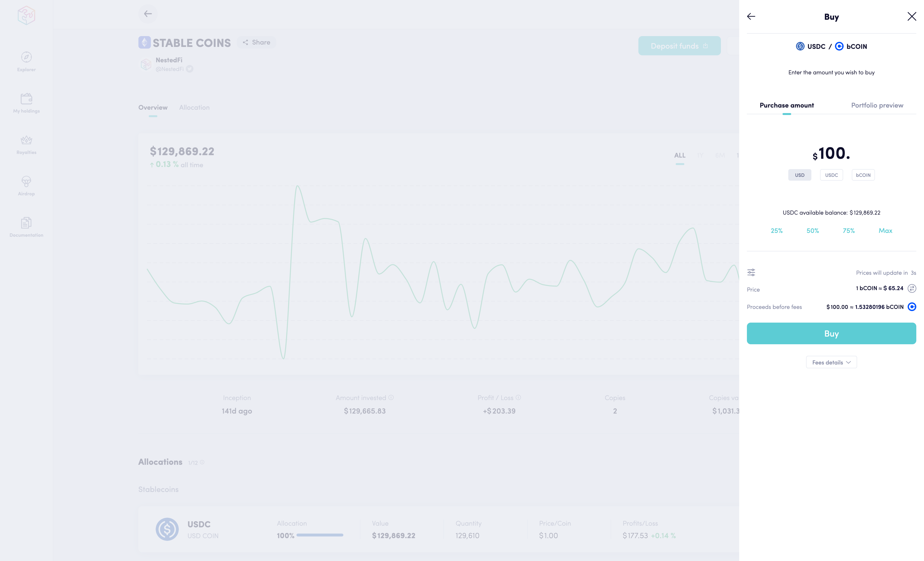Click the verified badge next to @NestedFi

[x=190, y=69]
